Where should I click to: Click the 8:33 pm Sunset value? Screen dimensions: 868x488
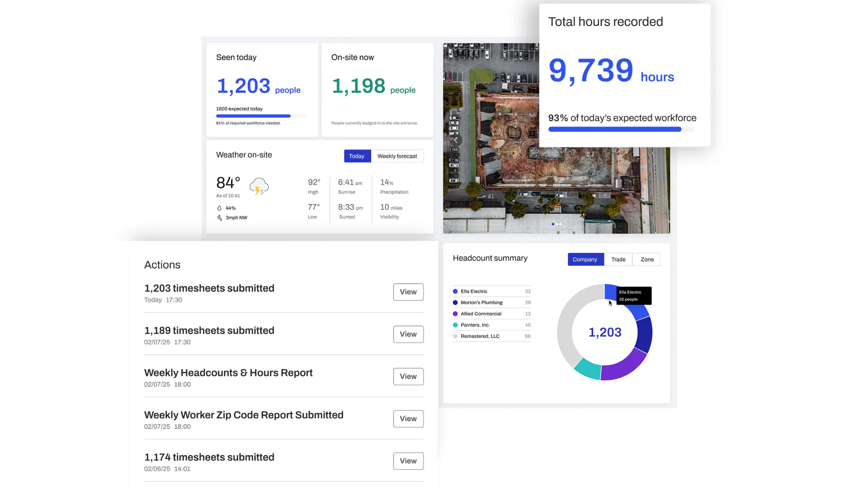350,207
